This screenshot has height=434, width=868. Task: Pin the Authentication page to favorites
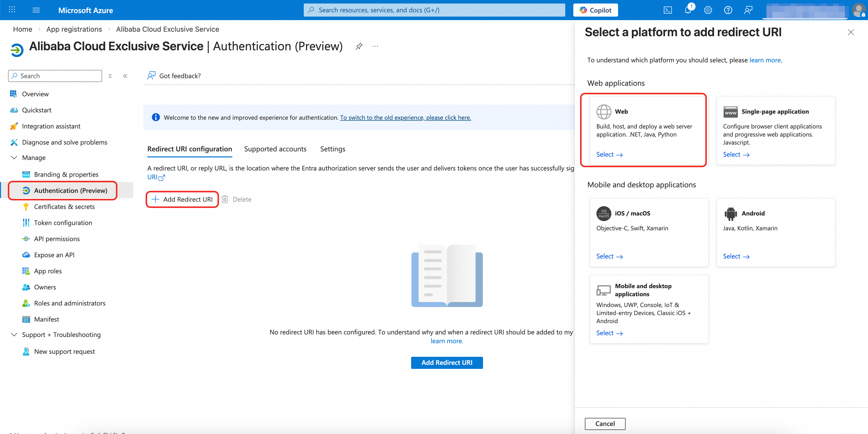point(359,46)
